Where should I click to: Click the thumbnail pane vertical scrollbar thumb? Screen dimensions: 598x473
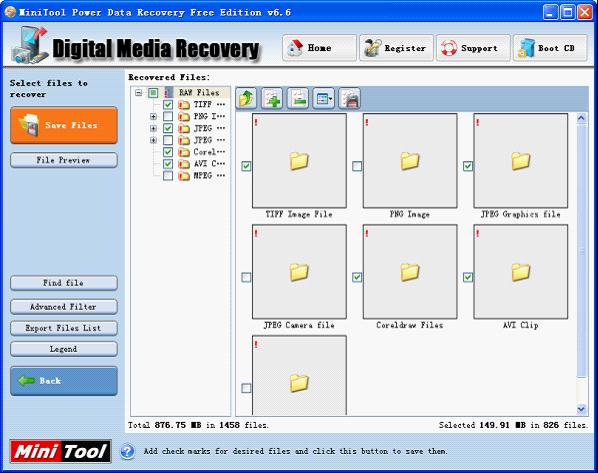click(x=581, y=251)
